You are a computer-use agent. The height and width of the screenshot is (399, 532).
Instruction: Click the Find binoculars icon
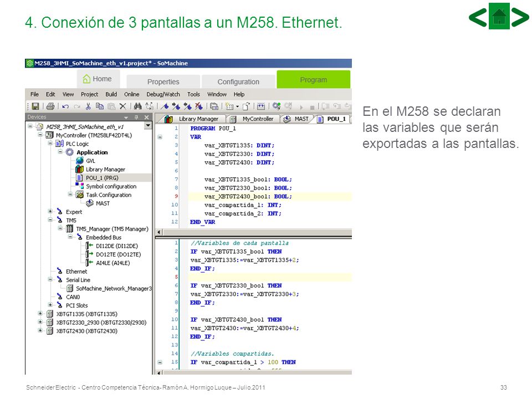point(137,106)
